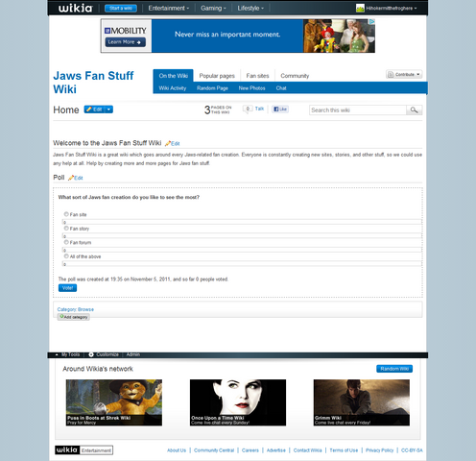Open the Careers footer link
The height and width of the screenshot is (461, 476).
tap(250, 450)
